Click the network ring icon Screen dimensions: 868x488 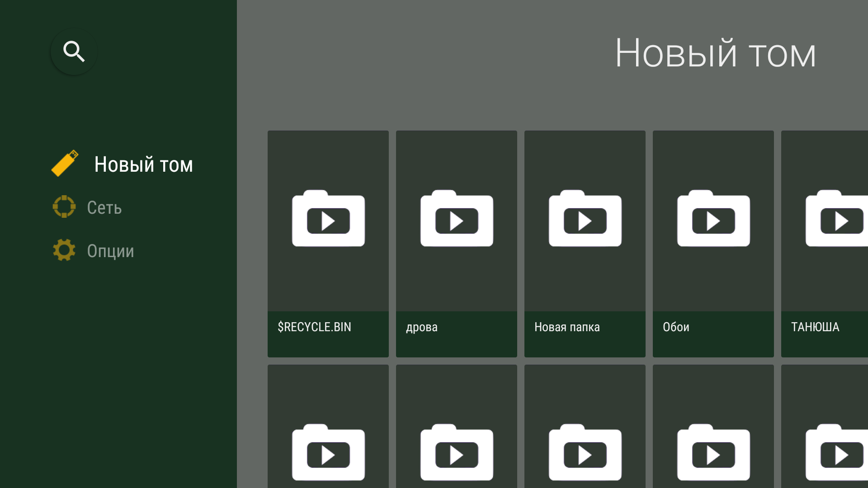[x=64, y=206]
